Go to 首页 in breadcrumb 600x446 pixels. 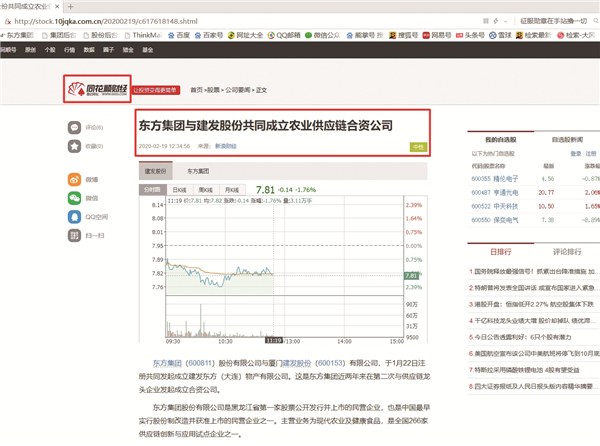click(x=196, y=90)
